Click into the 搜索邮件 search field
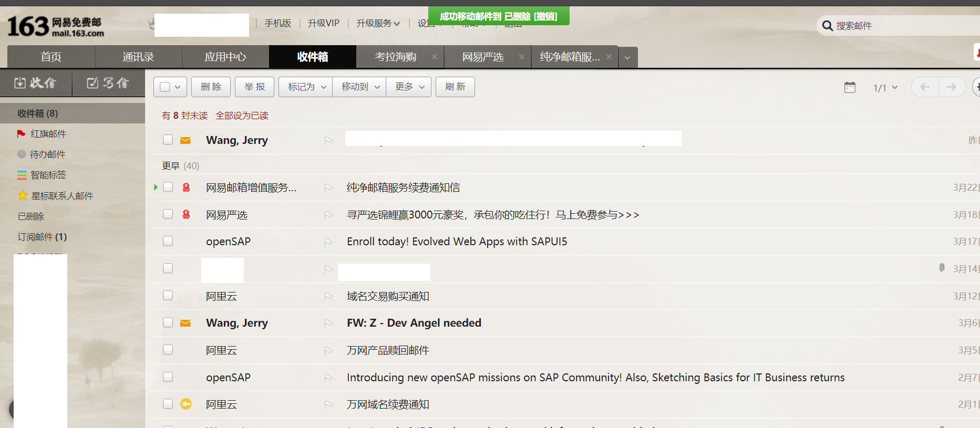Viewport: 980px width, 428px height. click(906, 26)
